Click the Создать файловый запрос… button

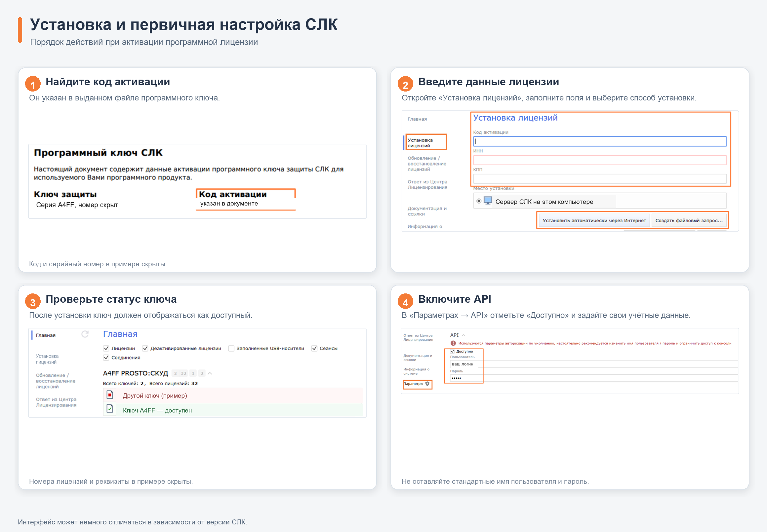tap(689, 220)
